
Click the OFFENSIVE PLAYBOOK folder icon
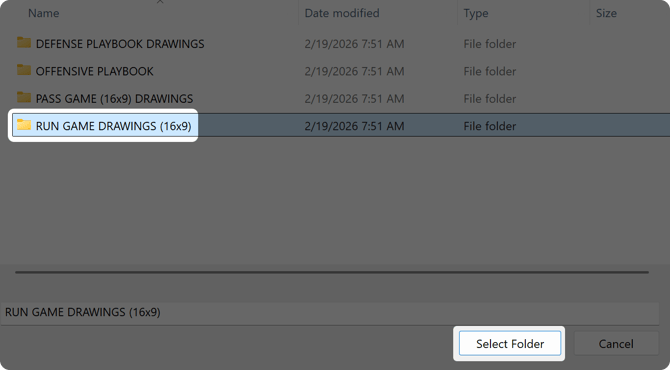24,70
